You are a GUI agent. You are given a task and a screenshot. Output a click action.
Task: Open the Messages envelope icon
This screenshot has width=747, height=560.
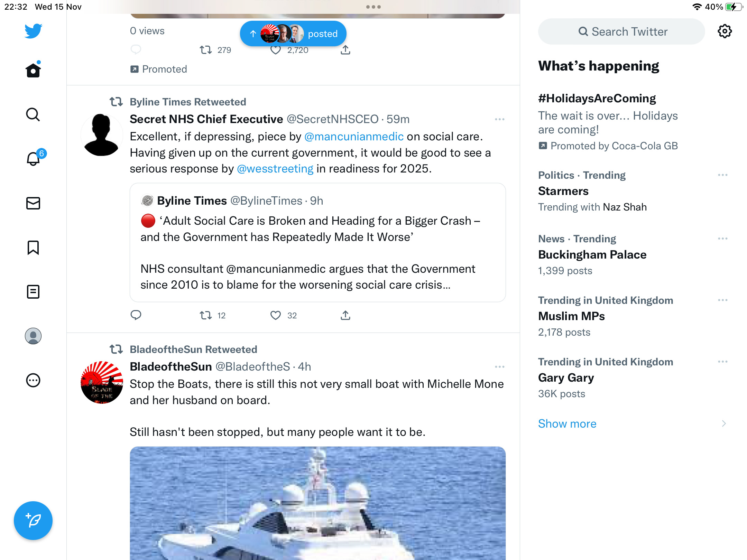coord(33,203)
